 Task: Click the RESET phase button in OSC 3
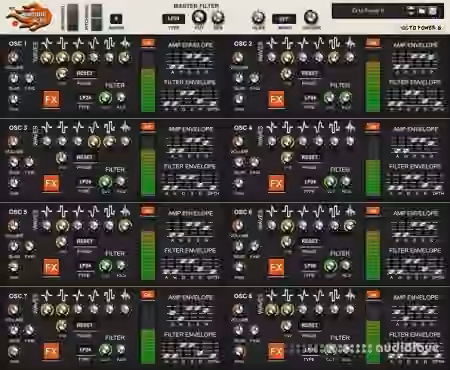click(x=85, y=157)
